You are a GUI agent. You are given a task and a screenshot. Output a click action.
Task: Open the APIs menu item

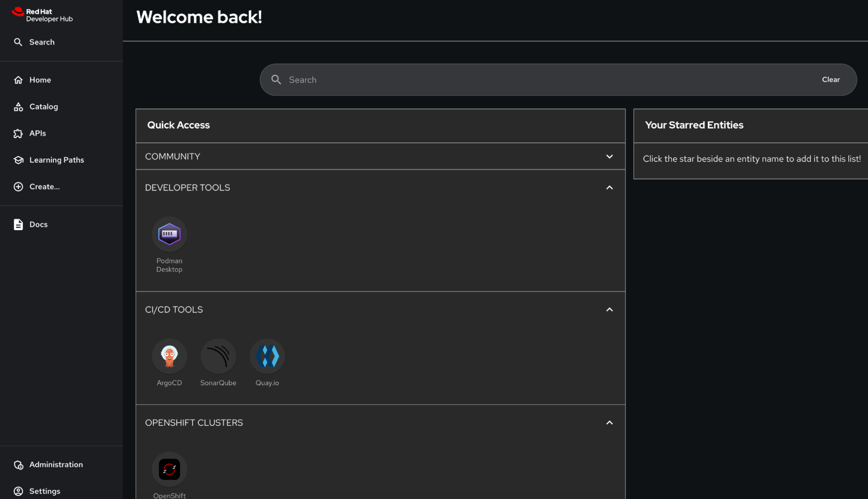(61, 133)
